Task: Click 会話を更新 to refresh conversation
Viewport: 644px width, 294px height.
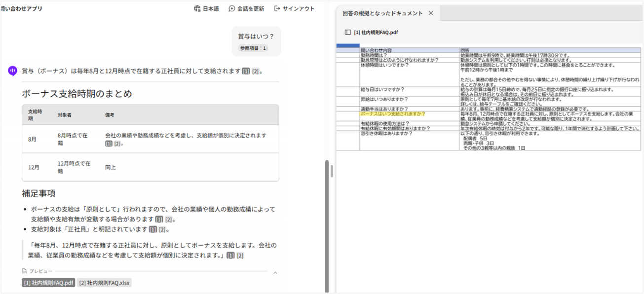Action: click(250, 8)
